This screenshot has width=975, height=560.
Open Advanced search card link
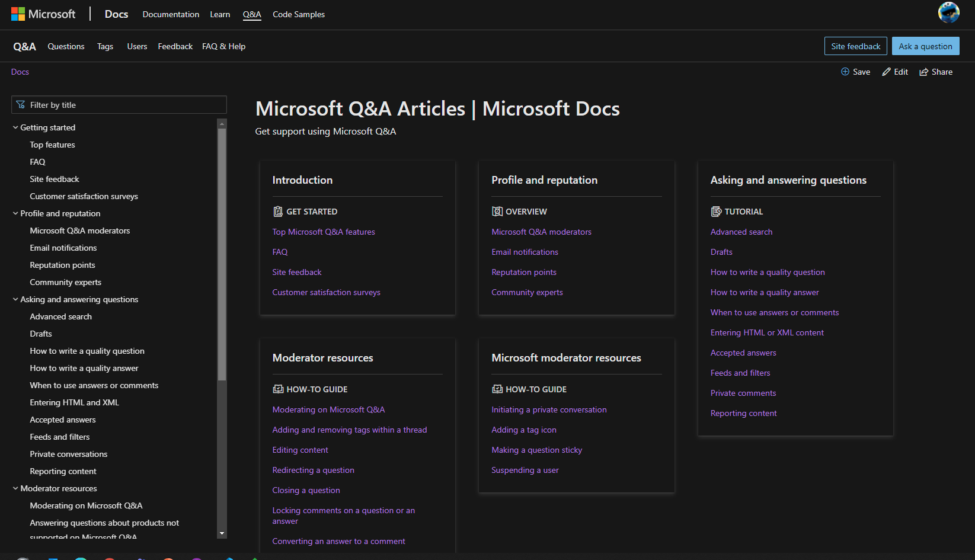pos(741,232)
